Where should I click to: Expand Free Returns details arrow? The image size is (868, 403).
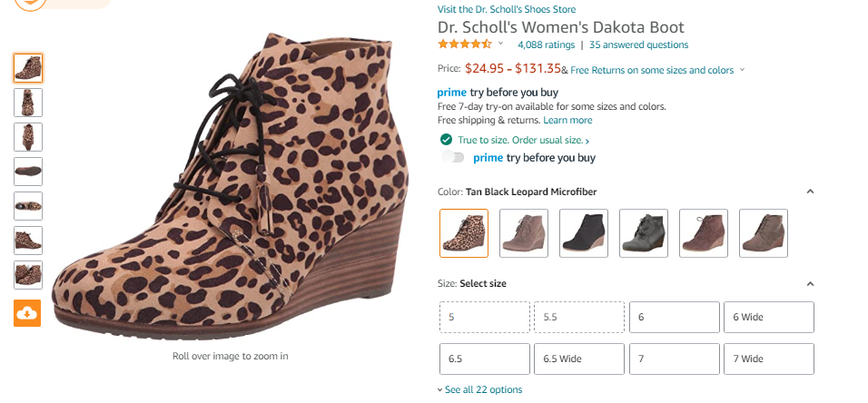point(742,70)
